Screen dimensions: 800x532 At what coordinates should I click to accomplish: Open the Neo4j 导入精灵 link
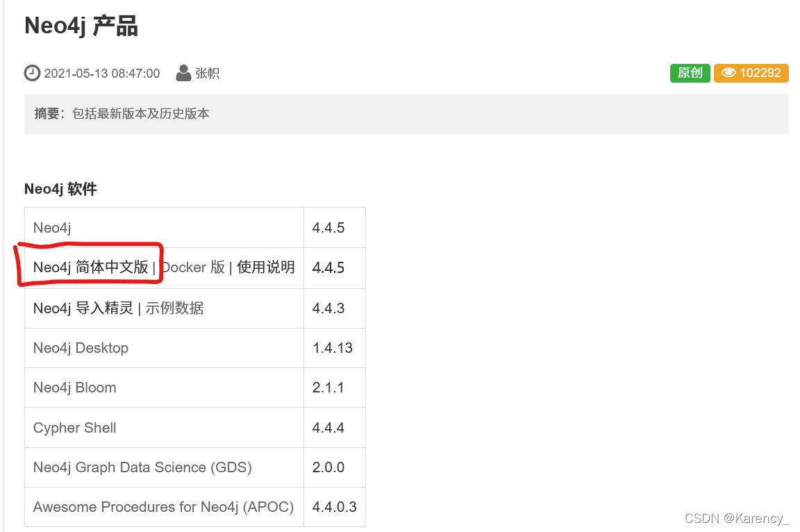[83, 308]
